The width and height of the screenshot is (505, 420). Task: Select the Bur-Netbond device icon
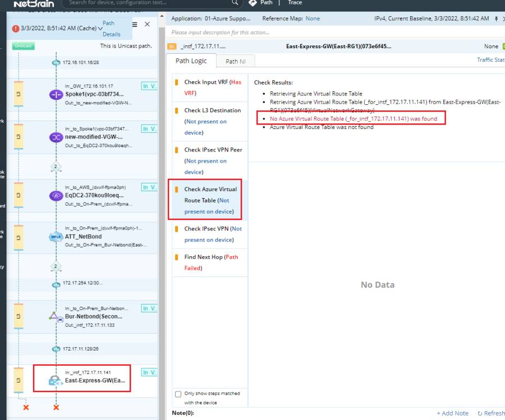[x=56, y=316]
